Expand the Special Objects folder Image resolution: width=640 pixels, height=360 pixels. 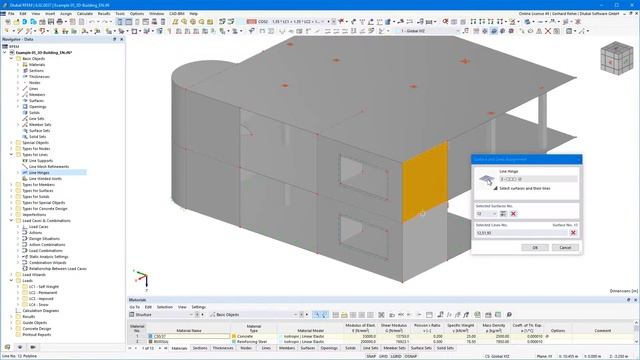(11, 143)
